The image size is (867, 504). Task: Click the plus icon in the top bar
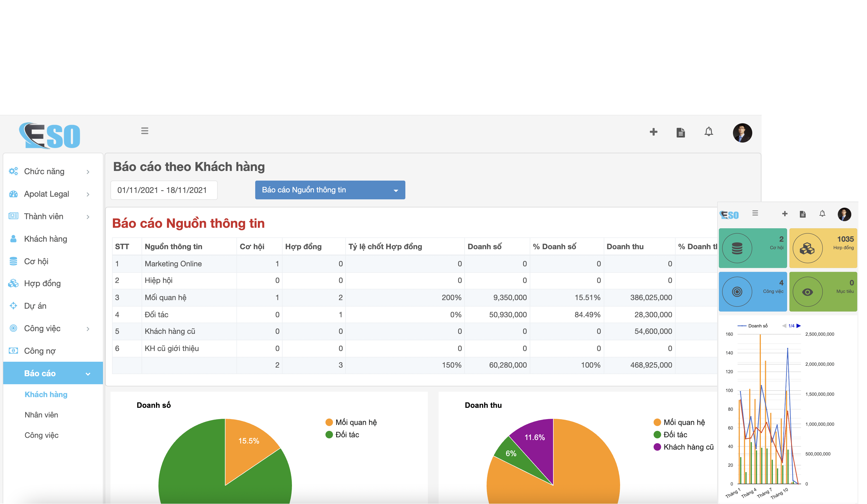click(x=653, y=132)
